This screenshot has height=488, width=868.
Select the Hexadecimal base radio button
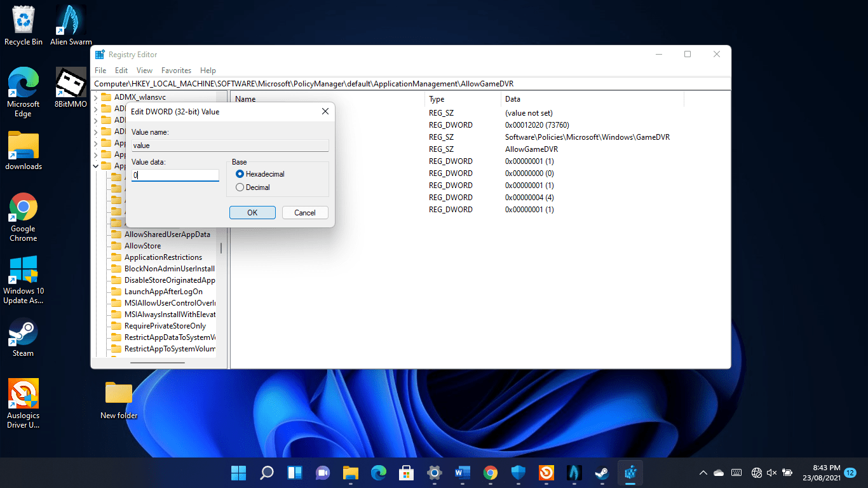tap(240, 174)
